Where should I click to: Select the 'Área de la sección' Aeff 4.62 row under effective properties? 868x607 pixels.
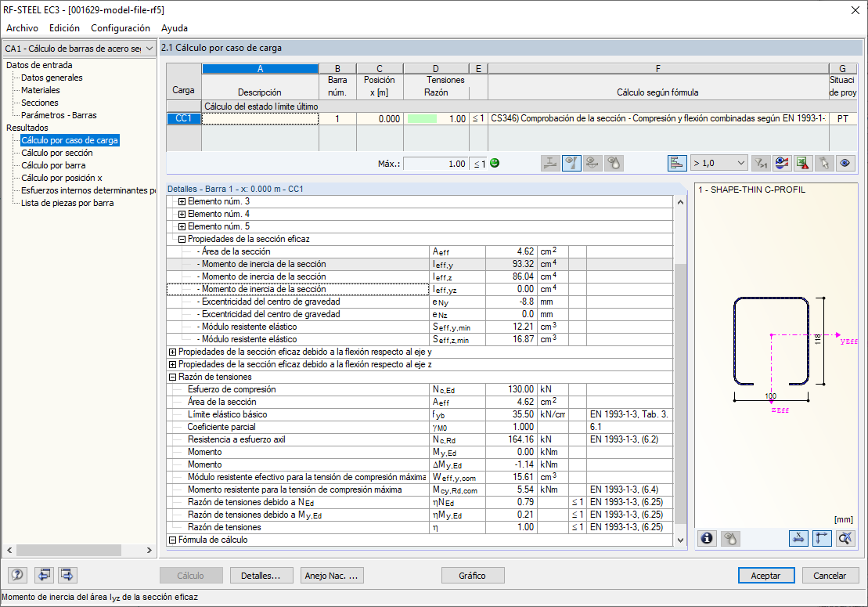click(420, 251)
